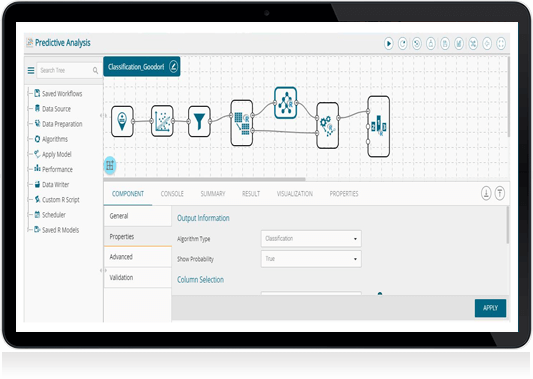Click the Run workflow play icon
The image size is (533, 379).
tap(389, 44)
